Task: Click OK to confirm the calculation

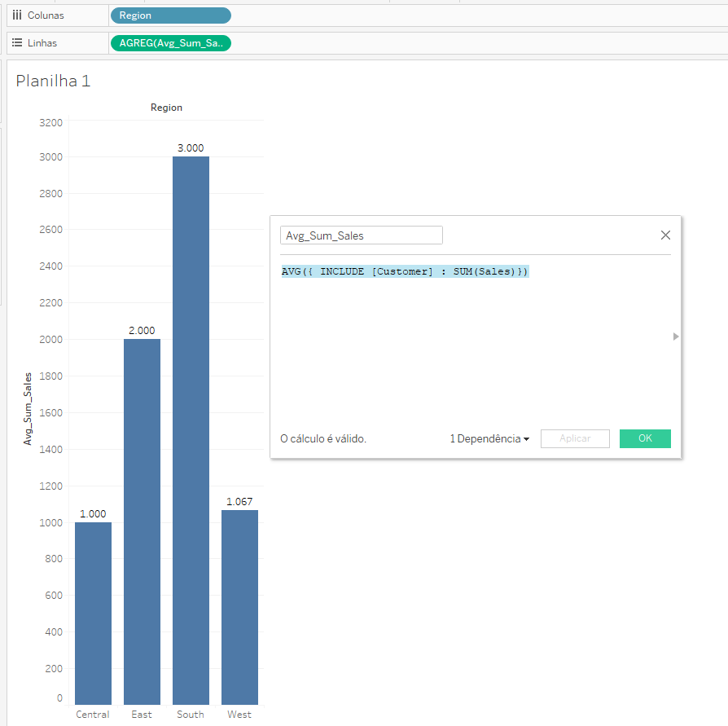Action: tap(644, 438)
